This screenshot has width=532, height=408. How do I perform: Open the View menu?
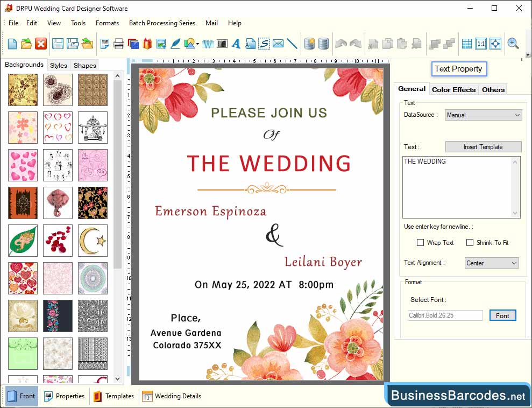[x=54, y=23]
